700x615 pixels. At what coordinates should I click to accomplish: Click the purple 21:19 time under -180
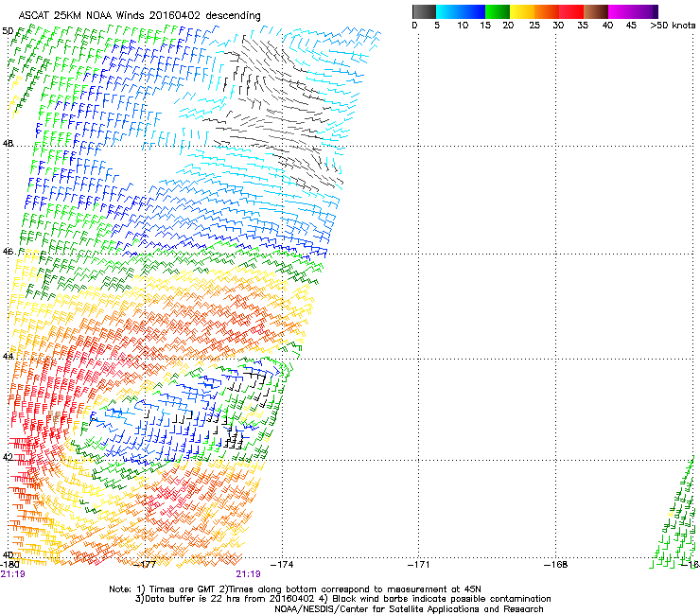point(12,574)
